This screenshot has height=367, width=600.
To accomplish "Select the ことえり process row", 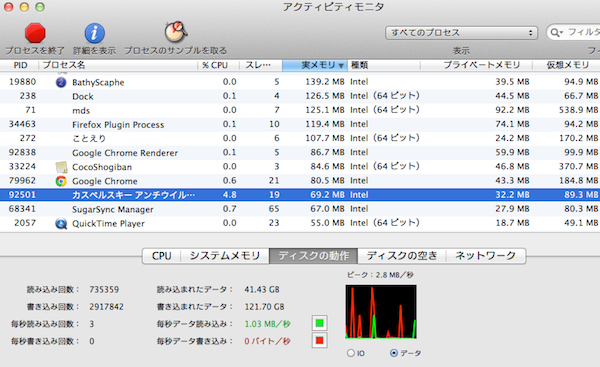I will tap(300, 139).
